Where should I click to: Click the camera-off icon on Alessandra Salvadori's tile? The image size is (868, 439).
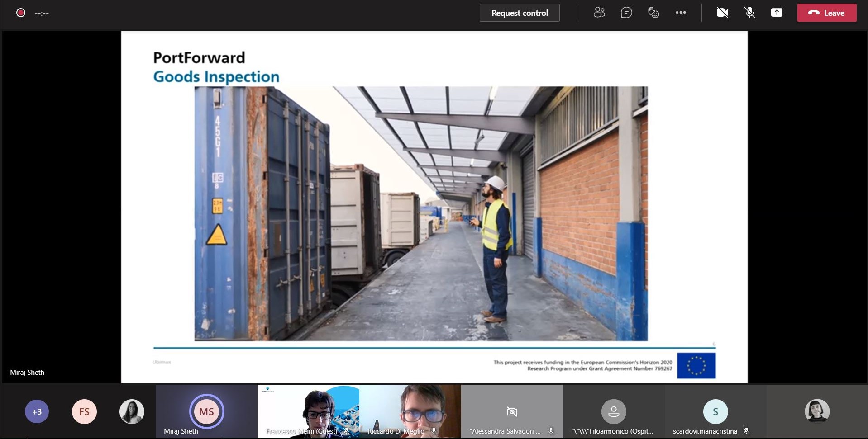pos(512,411)
